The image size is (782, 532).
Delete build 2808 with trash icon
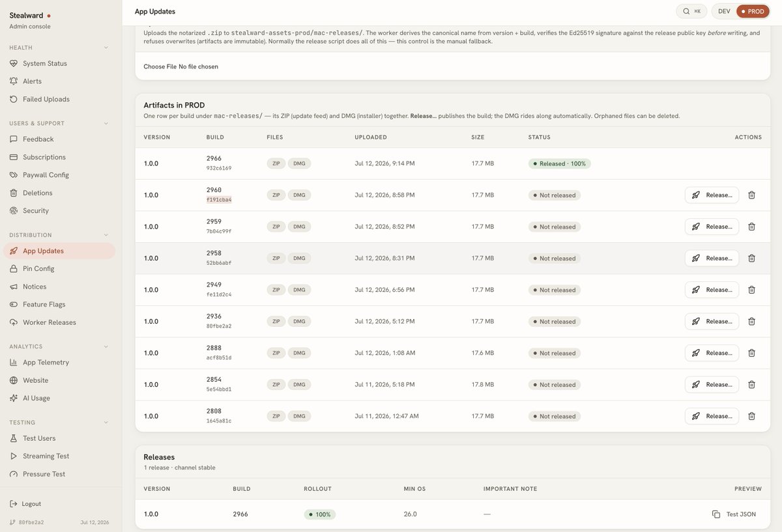(x=751, y=416)
